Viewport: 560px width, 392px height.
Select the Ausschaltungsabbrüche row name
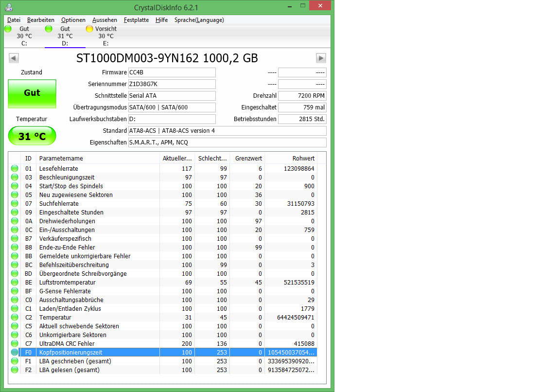click(x=71, y=300)
